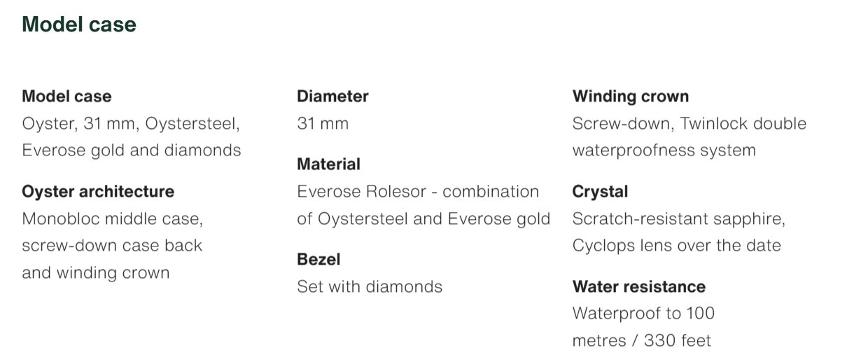Click the "Screw-down, Twinlock double" text line

coord(689,124)
